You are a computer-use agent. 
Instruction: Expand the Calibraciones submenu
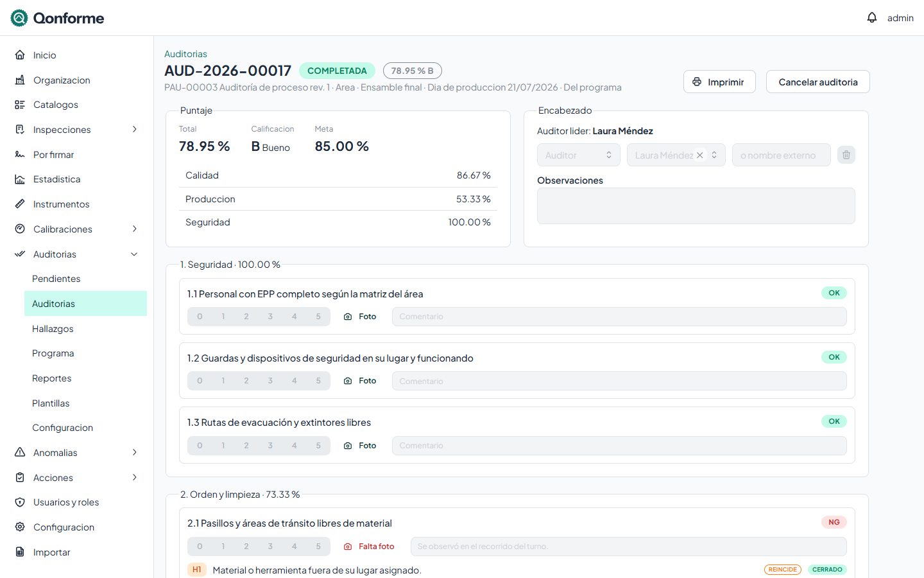tap(135, 229)
